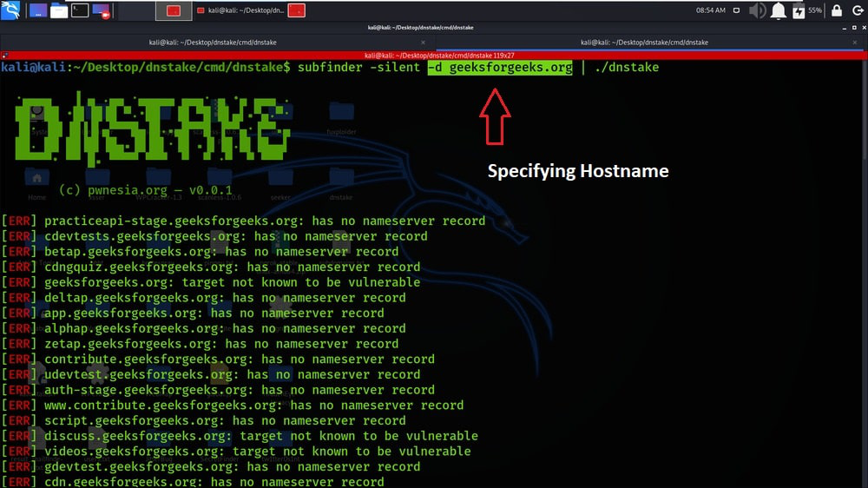Switch to the first terminal tab
Viewport: 868px width, 488px height.
point(213,42)
